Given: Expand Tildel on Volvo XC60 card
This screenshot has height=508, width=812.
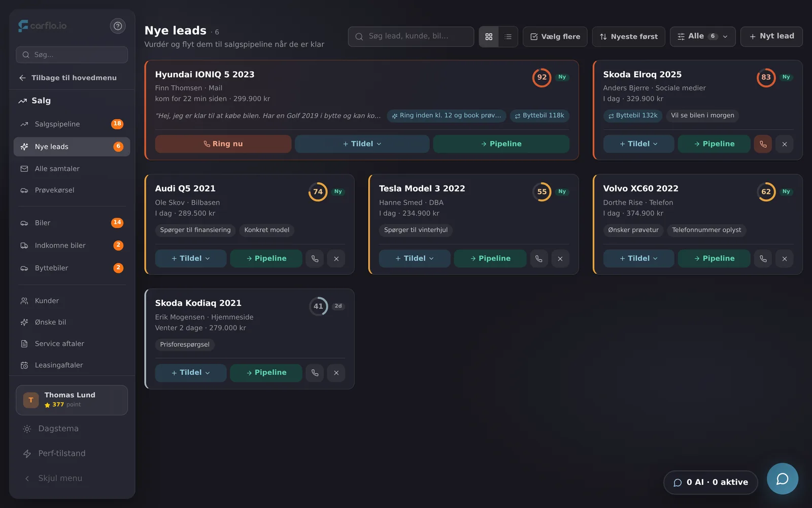Looking at the screenshot, I should click(x=638, y=259).
